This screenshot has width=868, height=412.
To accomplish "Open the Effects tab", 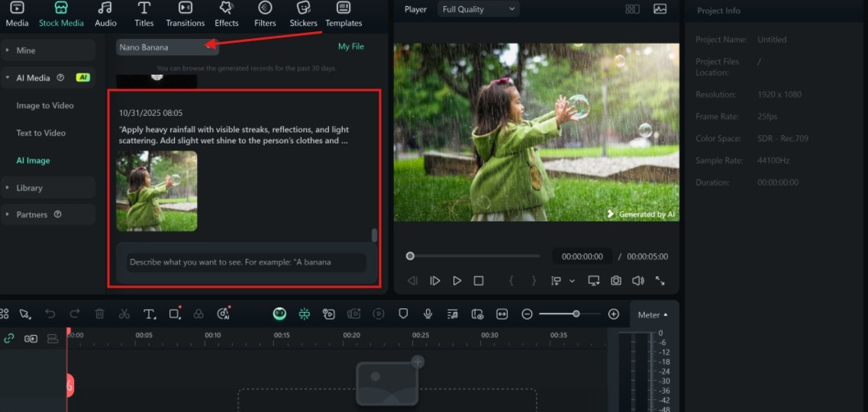I will click(x=227, y=14).
